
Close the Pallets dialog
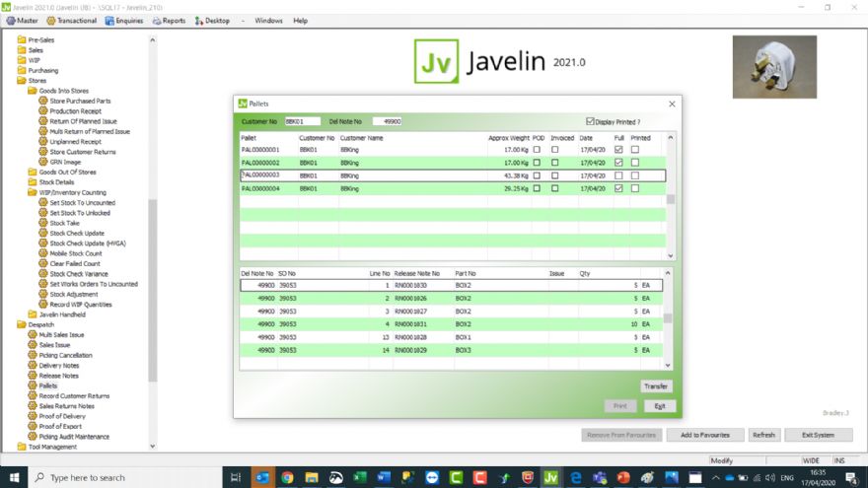[672, 104]
